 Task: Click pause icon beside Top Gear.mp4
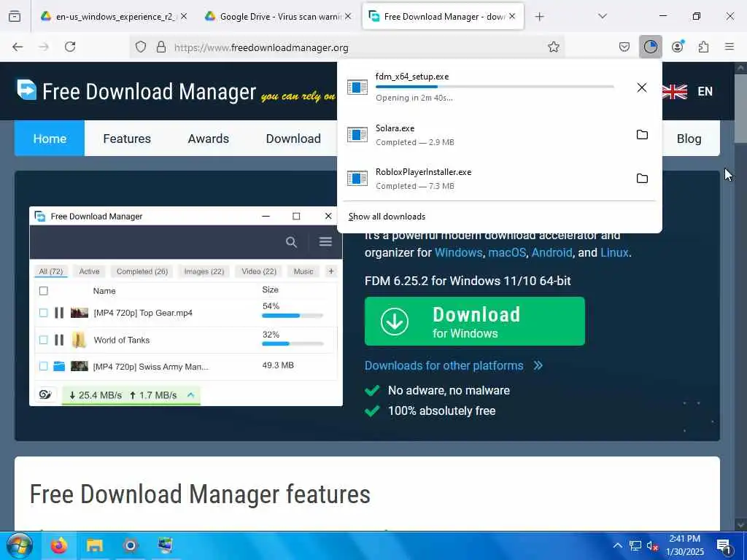click(x=59, y=313)
